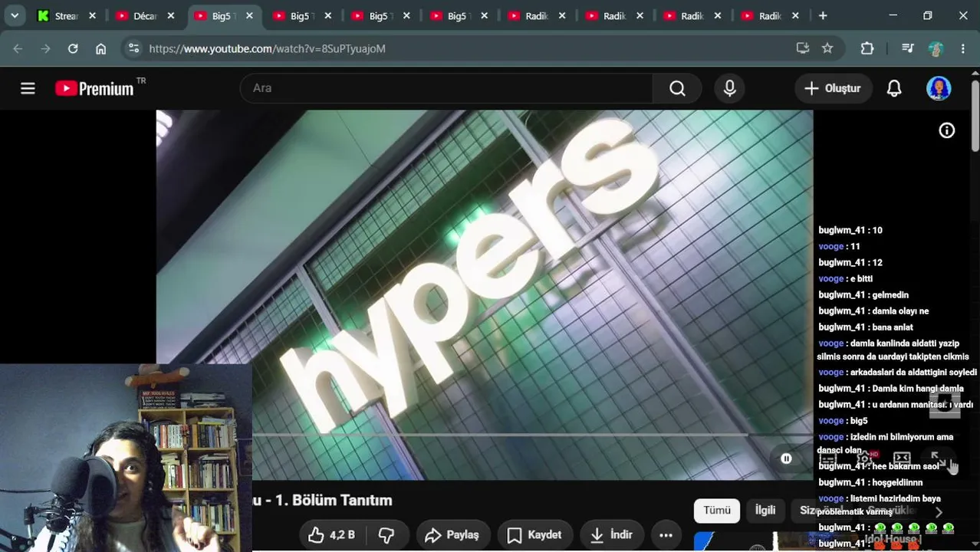
Task: Show the video info card icon
Action: [947, 130]
